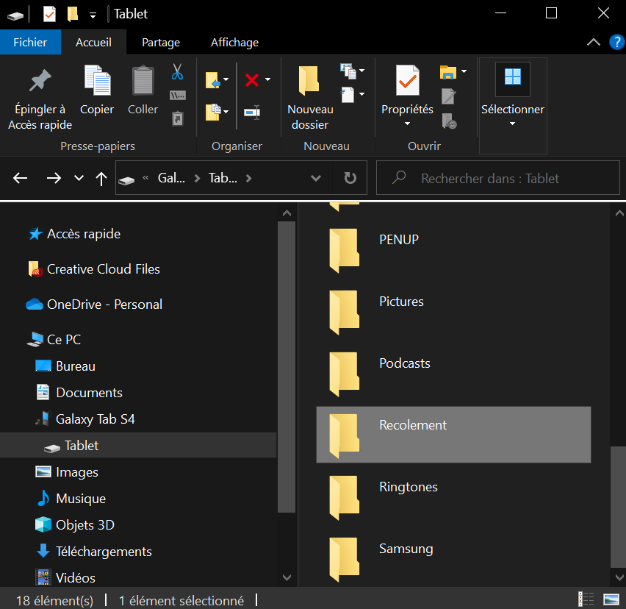Open the Fichier menu
The image size is (626, 609).
(30, 42)
